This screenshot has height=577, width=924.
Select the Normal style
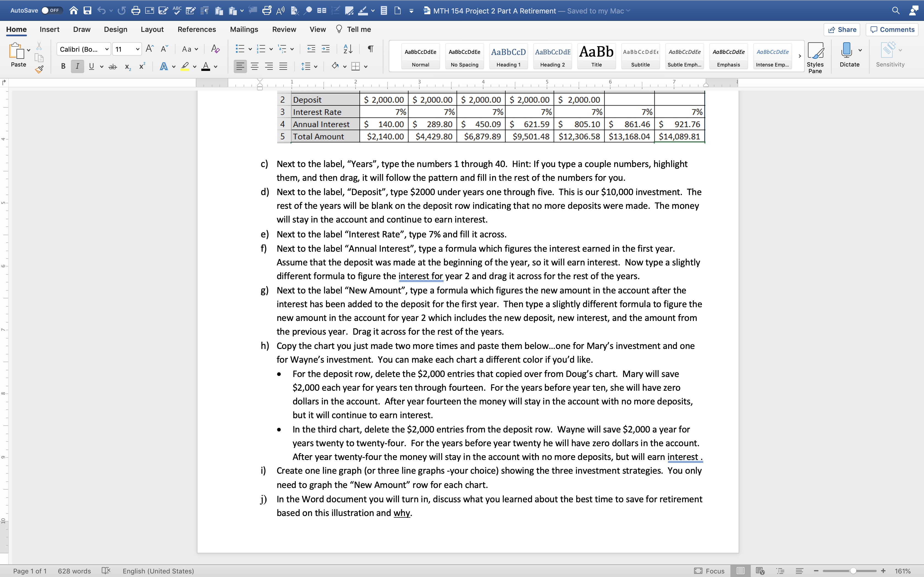(x=420, y=57)
